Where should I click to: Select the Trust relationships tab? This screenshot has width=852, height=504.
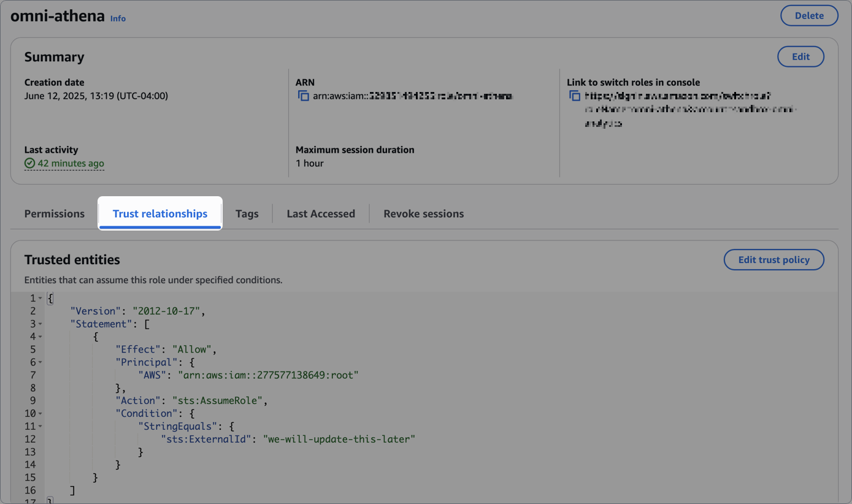point(160,214)
